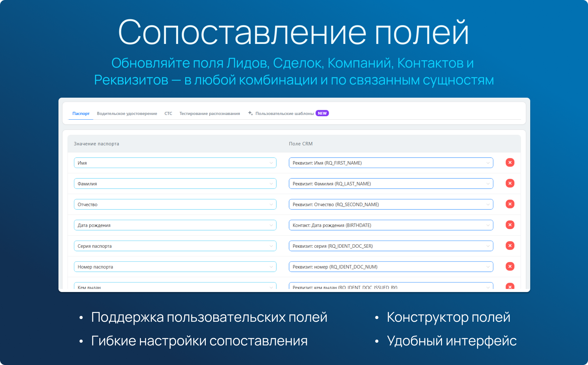
Task: Open the СТС tab
Action: (168, 114)
